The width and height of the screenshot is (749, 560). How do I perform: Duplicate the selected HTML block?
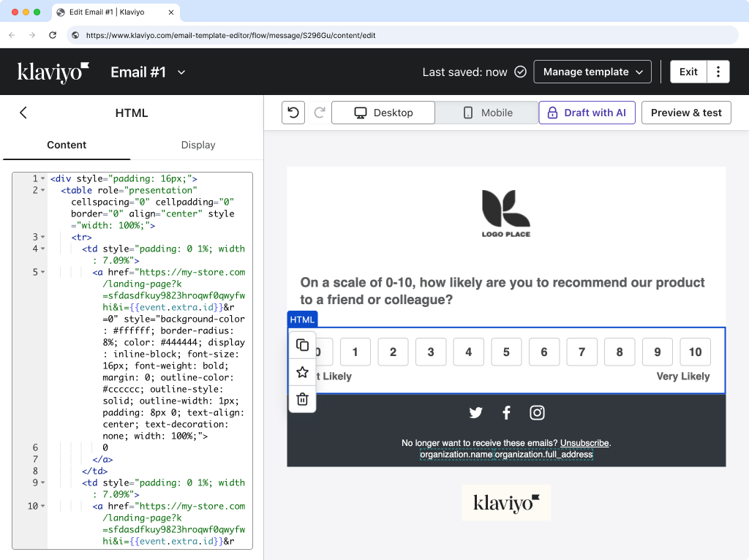click(x=302, y=344)
